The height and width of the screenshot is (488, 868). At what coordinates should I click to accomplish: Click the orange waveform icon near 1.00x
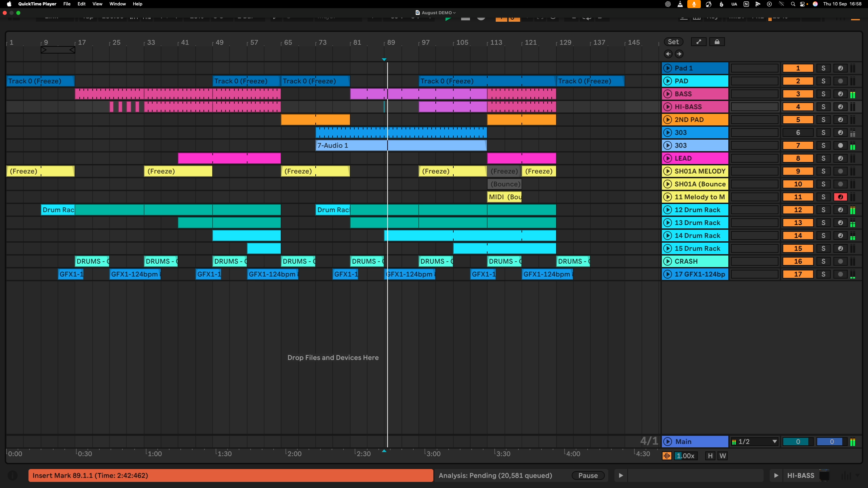pos(667,456)
